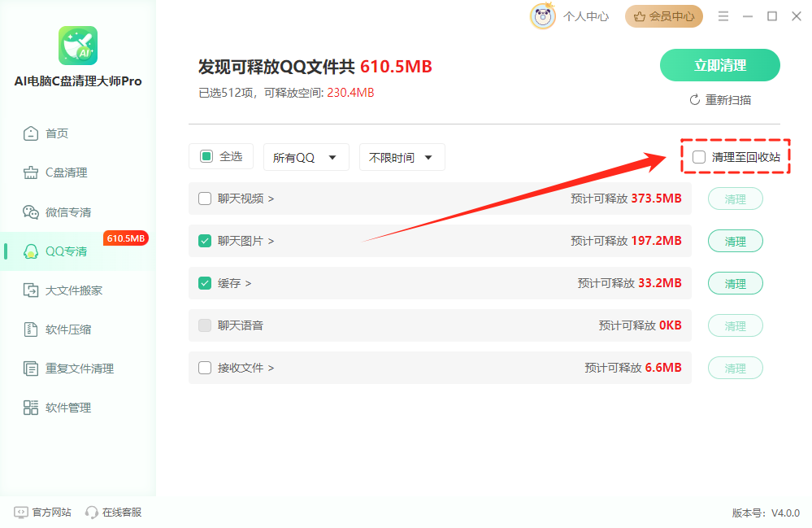
Task: Click the 197.2MB size value
Action: coord(656,241)
